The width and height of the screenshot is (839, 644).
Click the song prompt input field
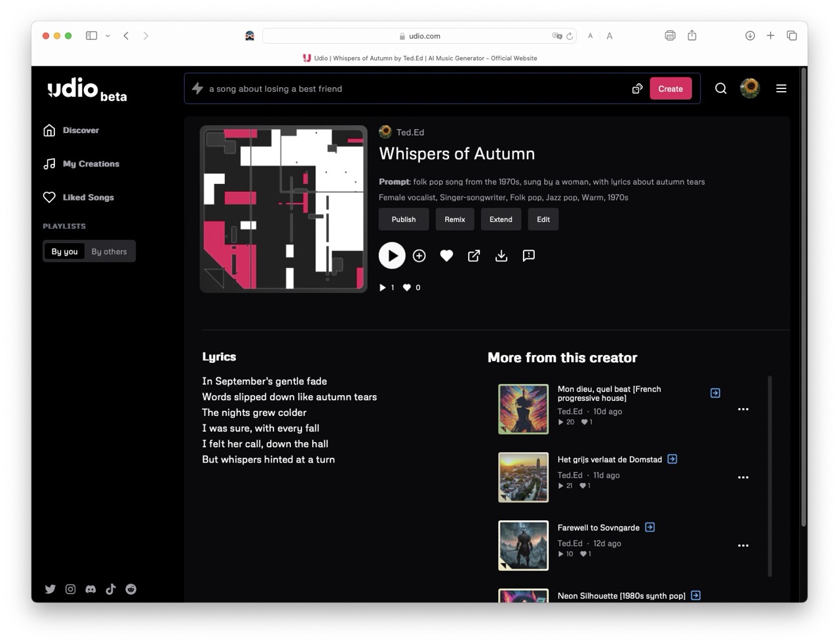tap(413, 88)
